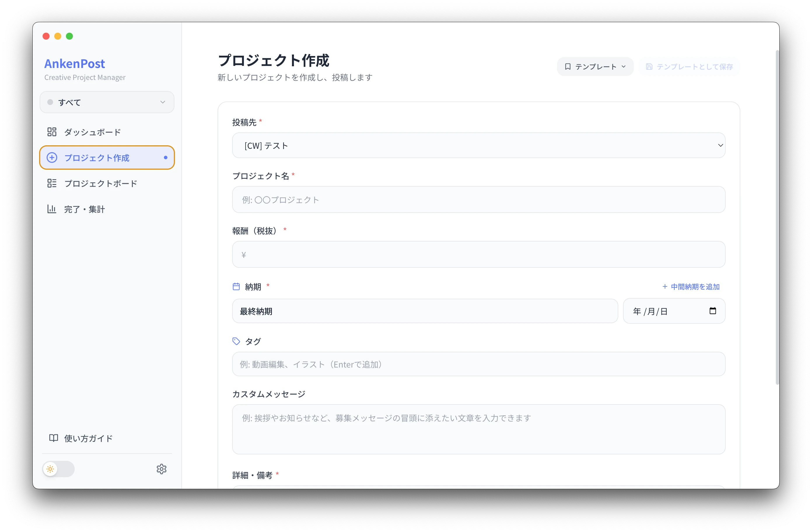Image resolution: width=812 pixels, height=532 pixels.
Task: Click into the カスタムメッセージ text area
Action: (478, 429)
